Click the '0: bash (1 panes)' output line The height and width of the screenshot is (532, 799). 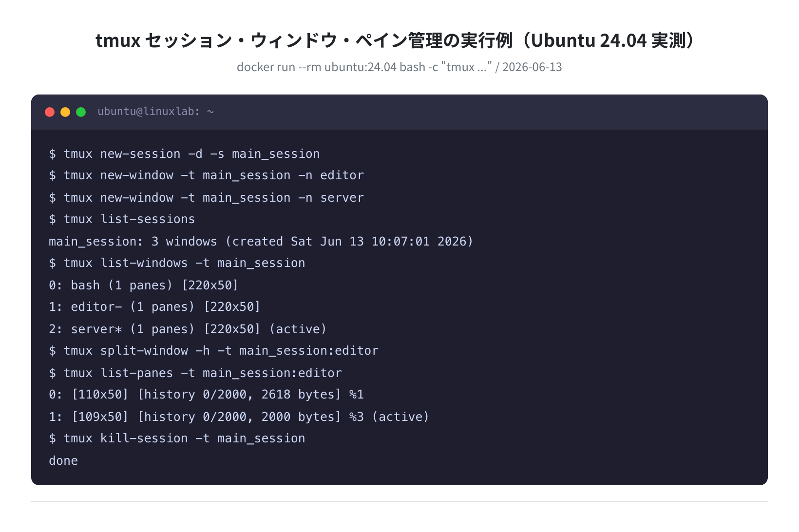(144, 285)
